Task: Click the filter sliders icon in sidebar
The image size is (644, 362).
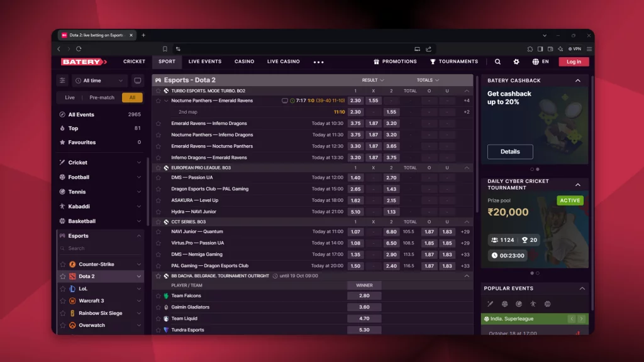Action: [x=62, y=80]
